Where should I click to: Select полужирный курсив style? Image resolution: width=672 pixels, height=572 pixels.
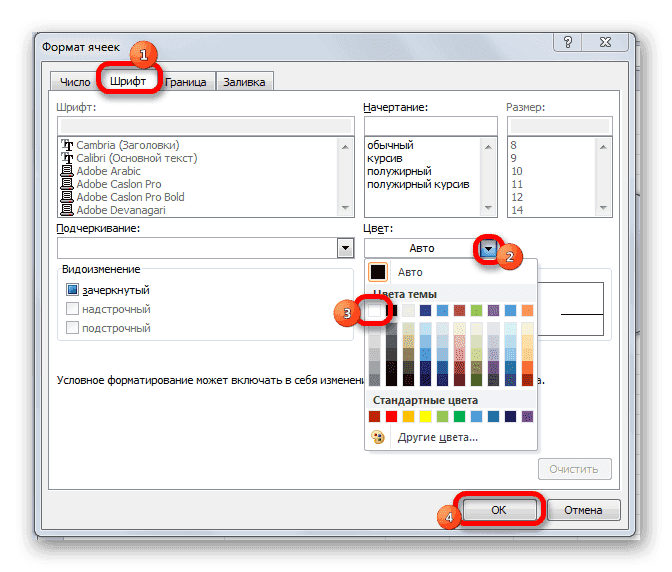pos(418,184)
